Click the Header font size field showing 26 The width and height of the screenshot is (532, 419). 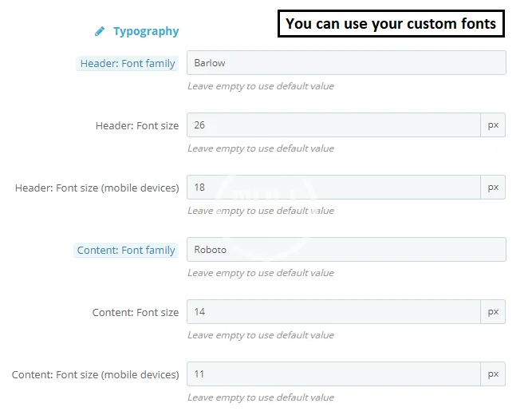[x=333, y=125]
